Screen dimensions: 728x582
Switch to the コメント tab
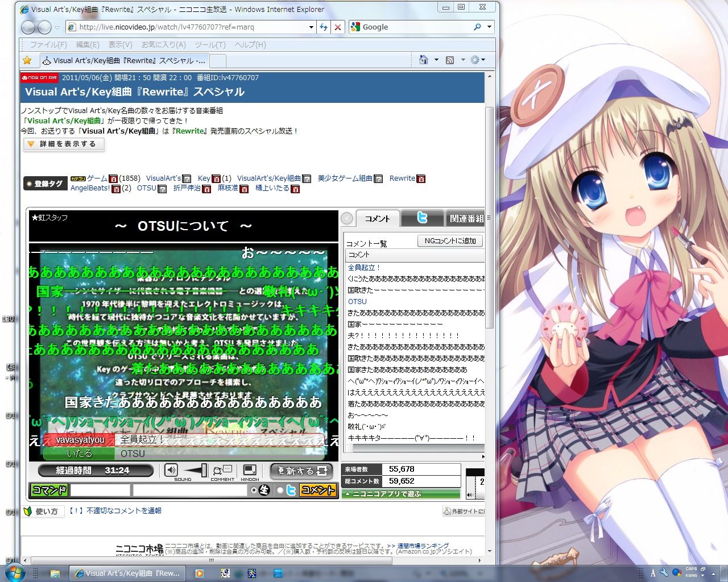(x=377, y=219)
